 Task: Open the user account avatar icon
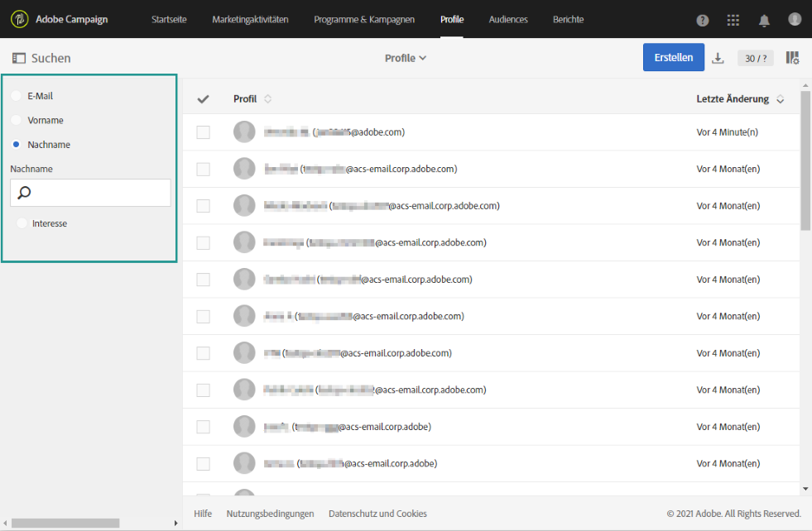(795, 19)
